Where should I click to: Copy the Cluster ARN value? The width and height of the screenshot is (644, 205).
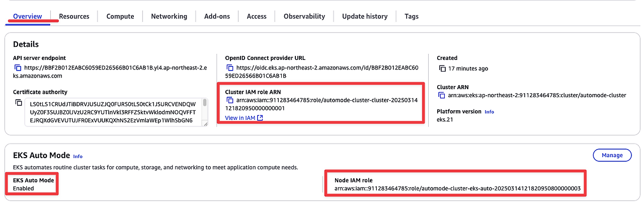click(441, 95)
